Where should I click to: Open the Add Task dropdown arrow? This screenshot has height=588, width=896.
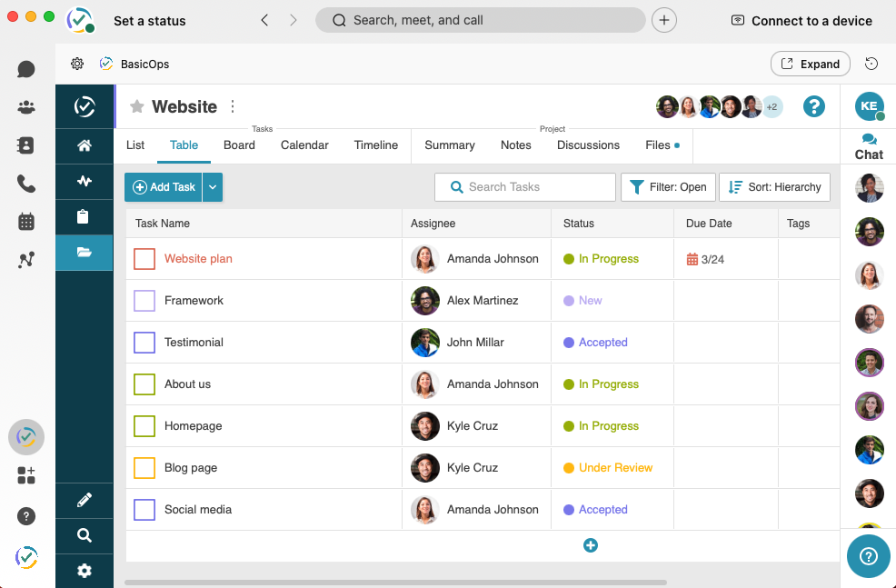[x=213, y=186]
